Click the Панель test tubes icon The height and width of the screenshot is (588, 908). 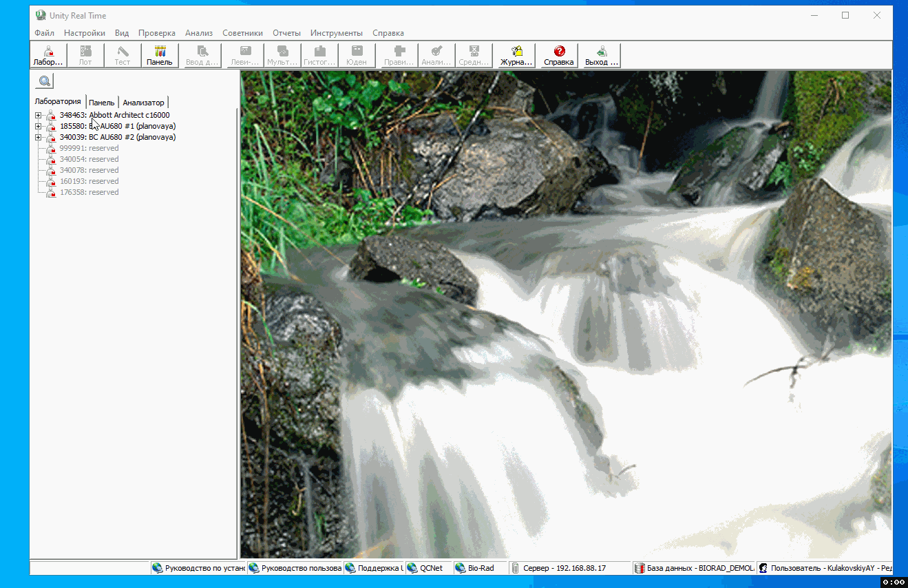pyautogui.click(x=160, y=52)
